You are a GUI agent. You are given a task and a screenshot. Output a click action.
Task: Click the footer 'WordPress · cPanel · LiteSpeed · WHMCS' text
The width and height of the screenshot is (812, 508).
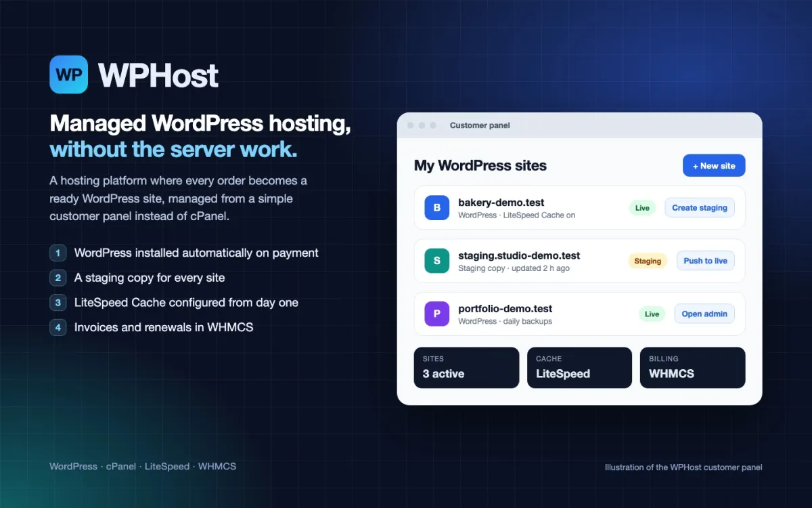coord(143,467)
